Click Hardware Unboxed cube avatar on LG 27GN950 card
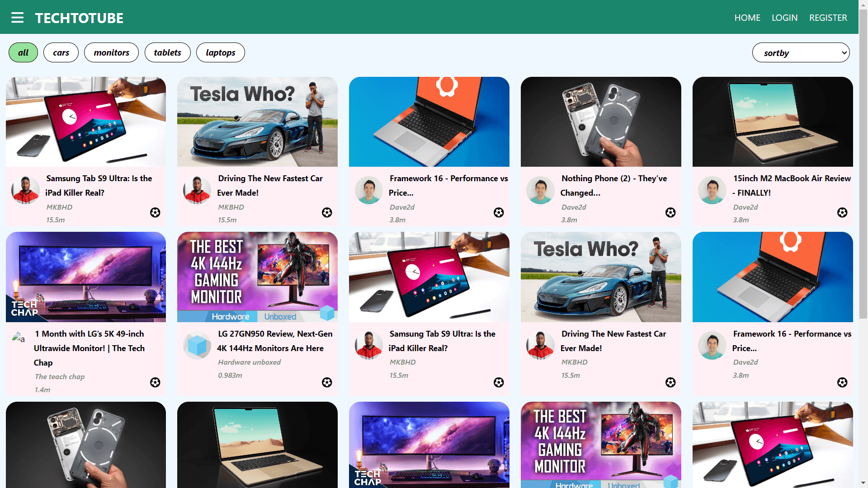 pos(197,346)
